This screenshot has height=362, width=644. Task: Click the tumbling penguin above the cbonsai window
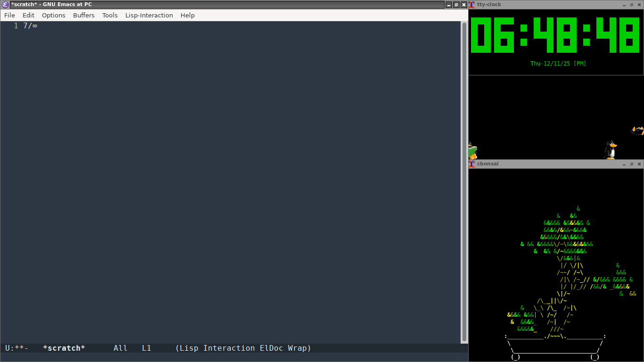point(638,130)
